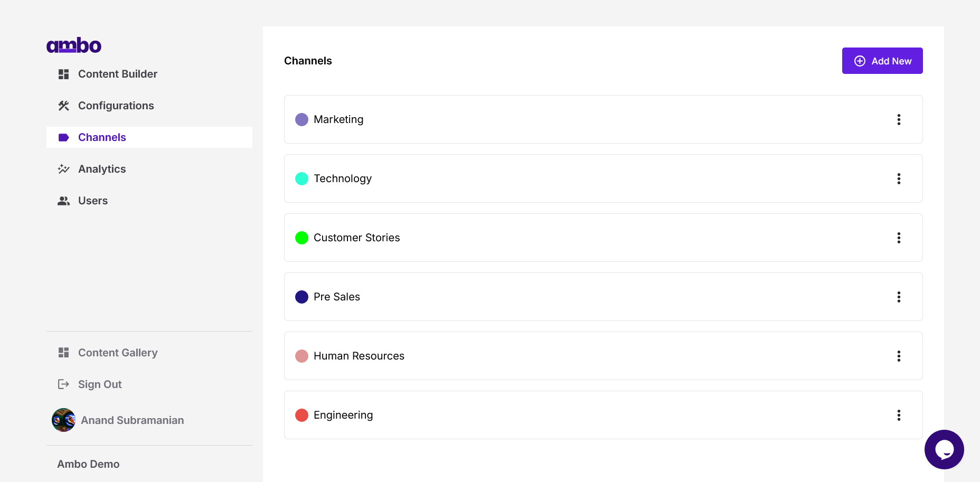The height and width of the screenshot is (482, 980).
Task: Click the Configurations tools icon
Action: 64,106
